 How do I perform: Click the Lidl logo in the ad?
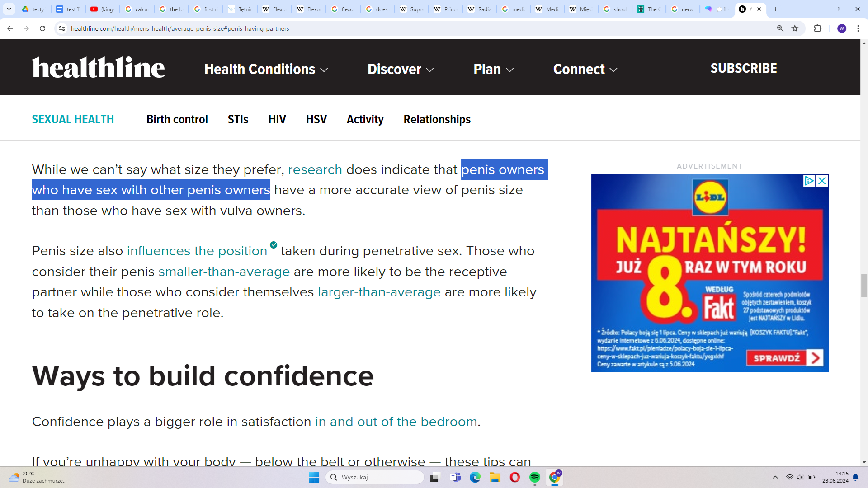coord(710,197)
